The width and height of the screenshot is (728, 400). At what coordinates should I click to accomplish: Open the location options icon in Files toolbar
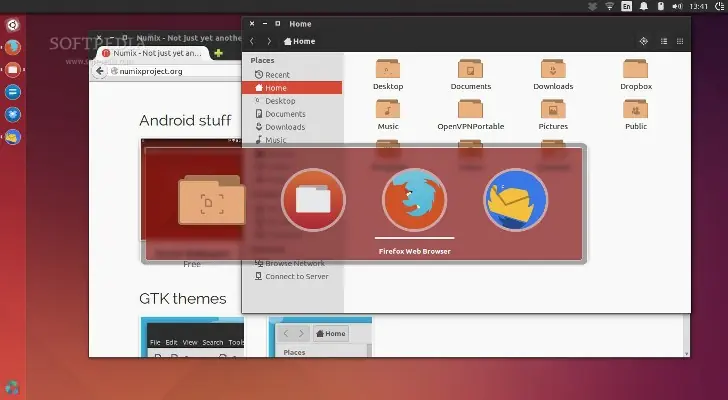point(644,41)
